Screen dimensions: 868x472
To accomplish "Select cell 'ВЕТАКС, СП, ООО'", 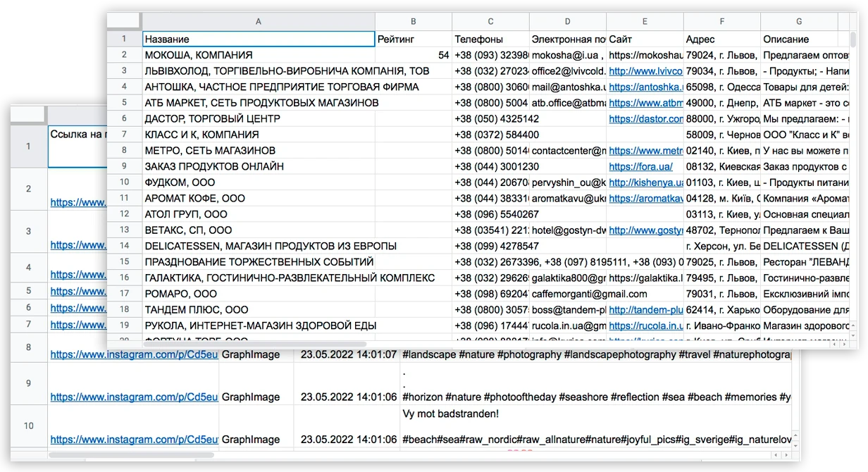I will click(x=258, y=230).
